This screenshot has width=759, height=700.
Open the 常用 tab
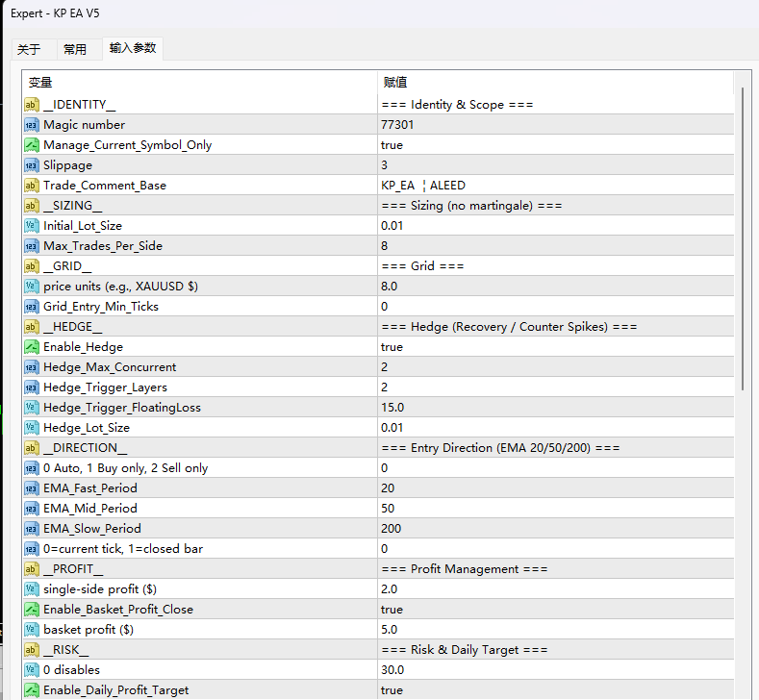click(75, 50)
